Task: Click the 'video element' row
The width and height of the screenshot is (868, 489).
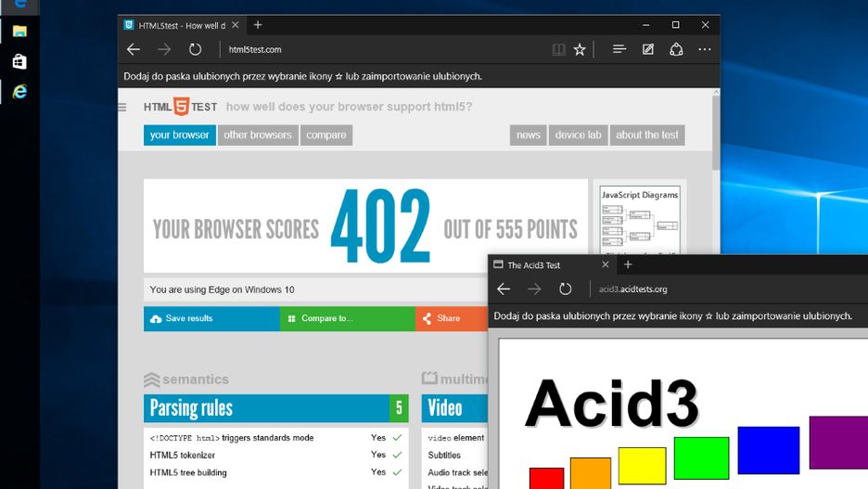Action: tap(455, 437)
